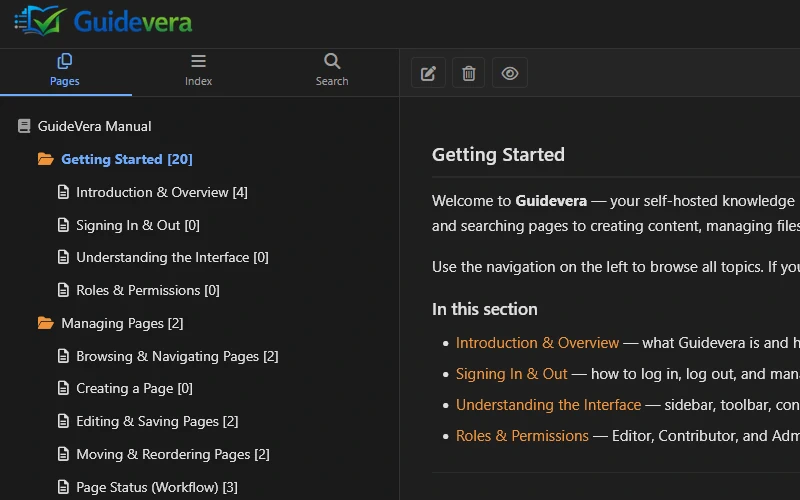Click the GuideVera Manual book icon
800x500 pixels.
point(25,126)
